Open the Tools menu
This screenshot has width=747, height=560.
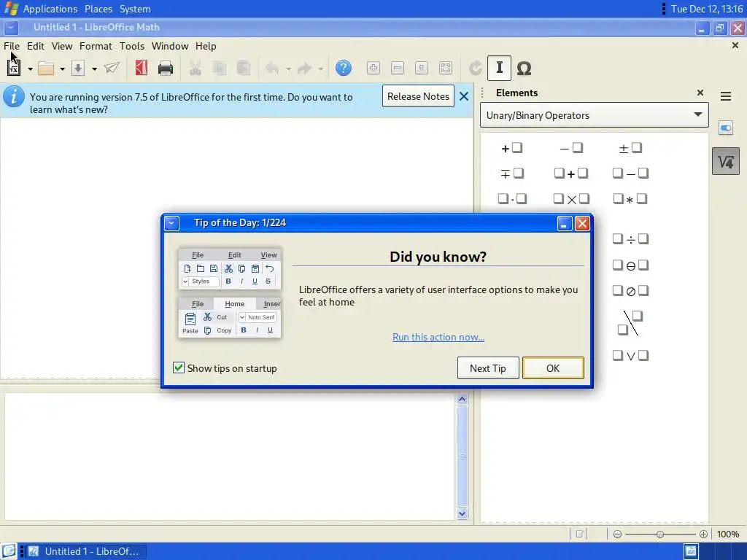click(132, 46)
